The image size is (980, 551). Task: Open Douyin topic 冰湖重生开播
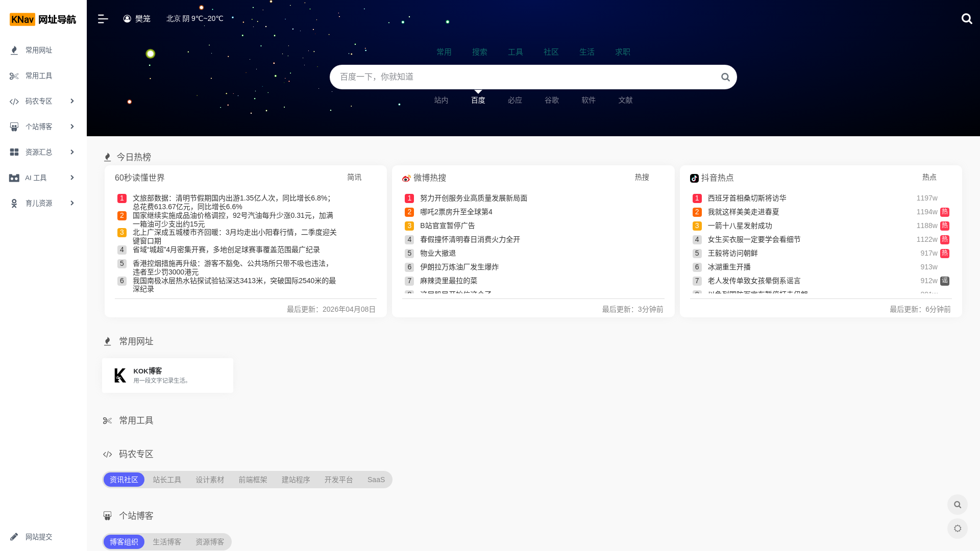click(729, 267)
